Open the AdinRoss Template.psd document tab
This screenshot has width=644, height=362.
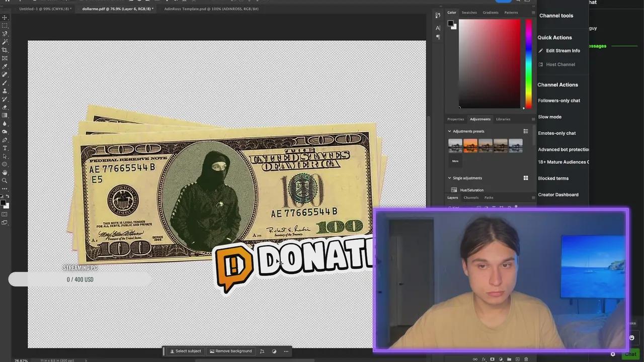[x=211, y=9]
